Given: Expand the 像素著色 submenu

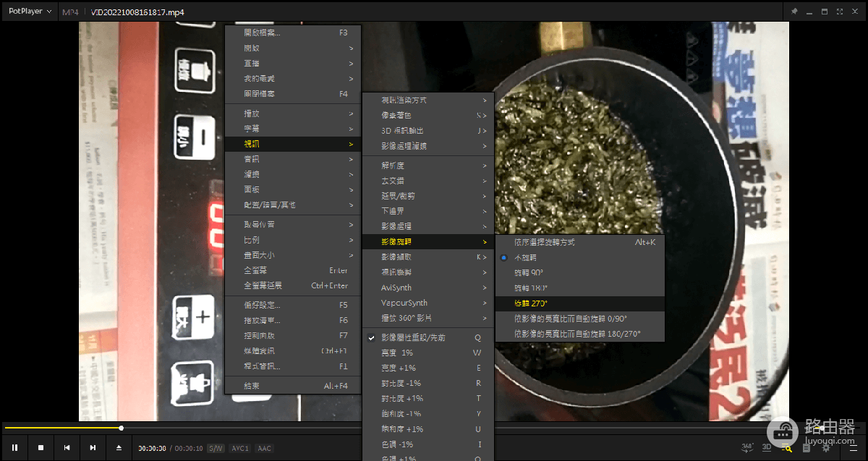Looking at the screenshot, I should (x=427, y=115).
